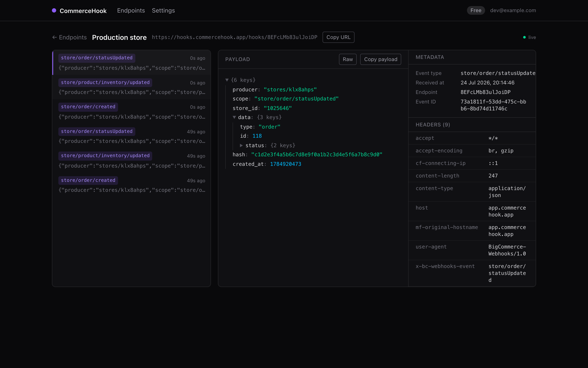Select the store/order/statusUpdated event, 49s ago
The image size is (588, 368).
click(132, 136)
